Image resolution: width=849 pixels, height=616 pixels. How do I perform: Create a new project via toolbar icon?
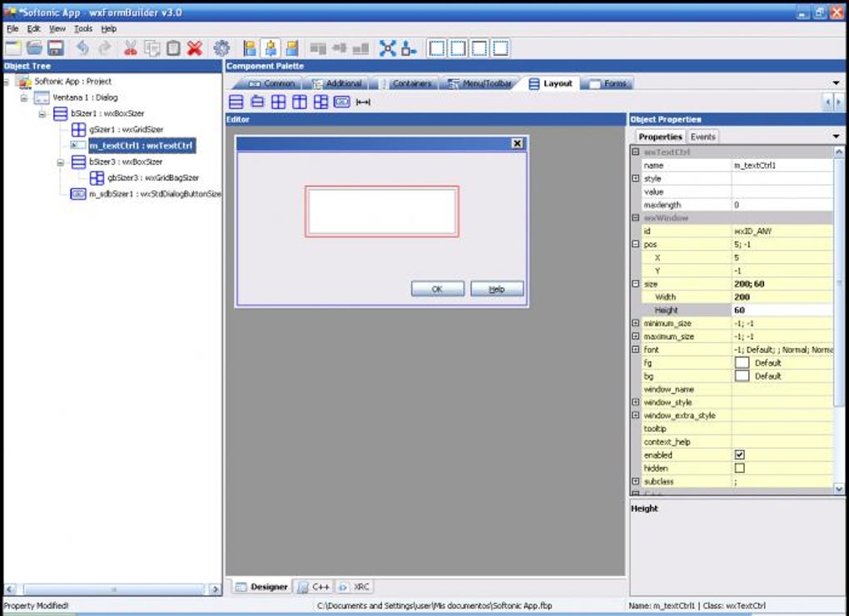[13, 48]
